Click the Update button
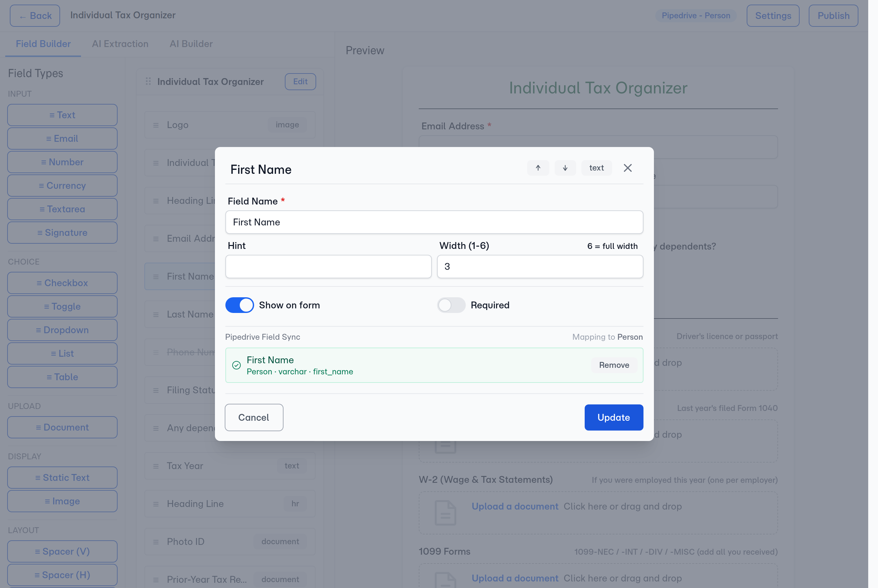 click(614, 417)
